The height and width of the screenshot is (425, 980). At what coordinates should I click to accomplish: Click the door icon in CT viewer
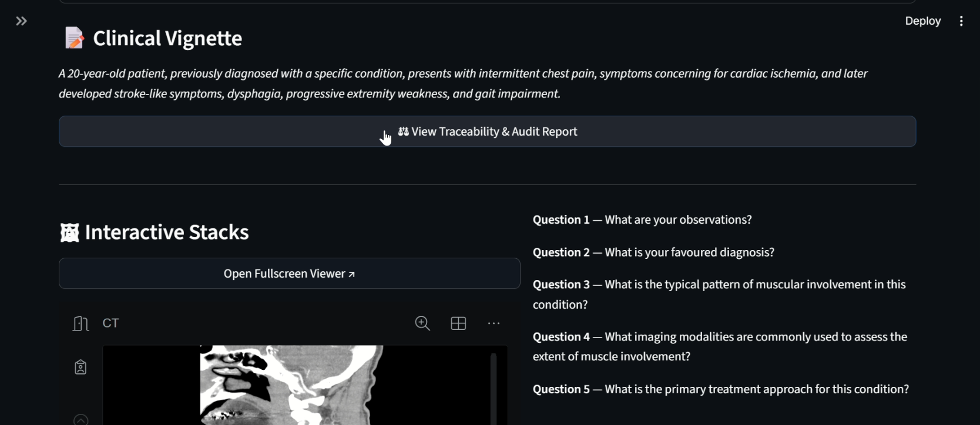pyautogui.click(x=80, y=323)
